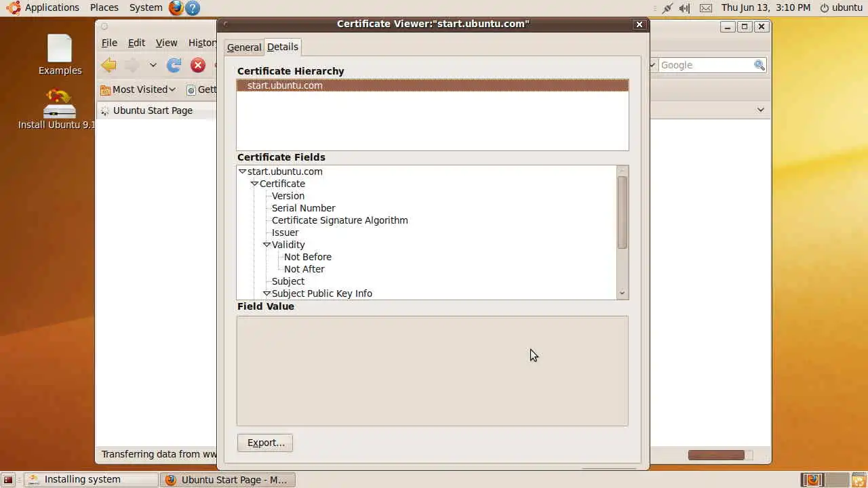Collapse Subject Public Key Info node
Image resolution: width=868 pixels, height=488 pixels.
point(267,293)
